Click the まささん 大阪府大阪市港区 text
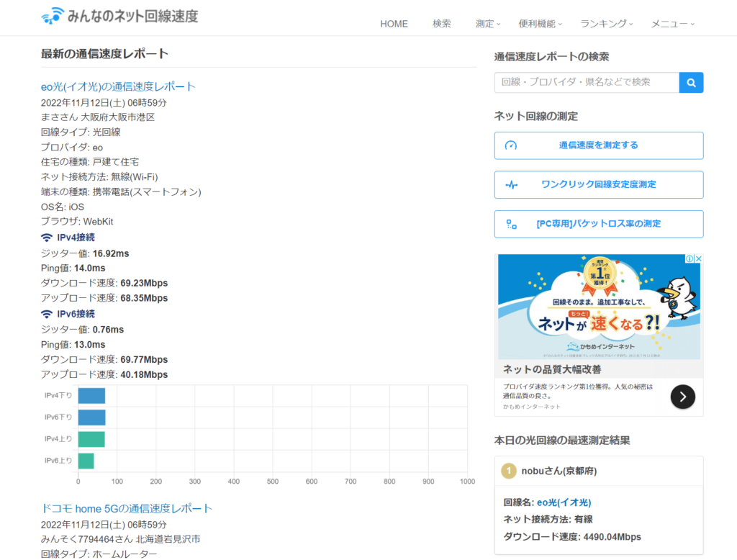This screenshot has width=737, height=560. click(x=98, y=117)
